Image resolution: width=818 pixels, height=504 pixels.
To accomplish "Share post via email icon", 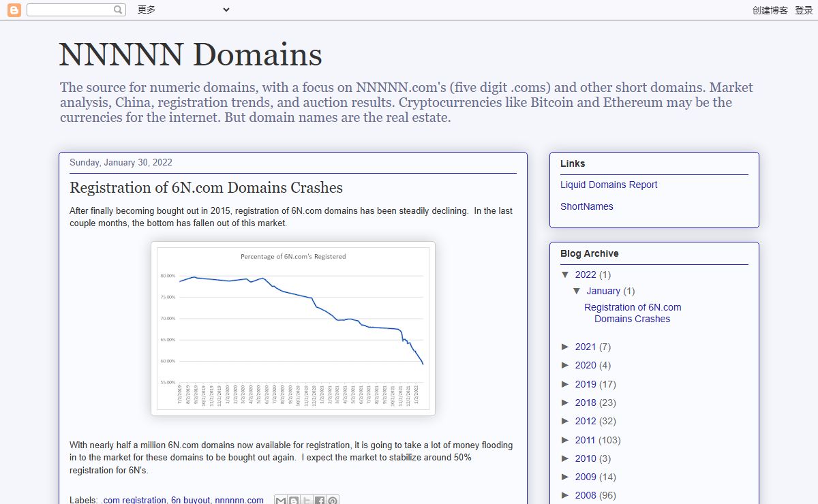I will tap(280, 501).
